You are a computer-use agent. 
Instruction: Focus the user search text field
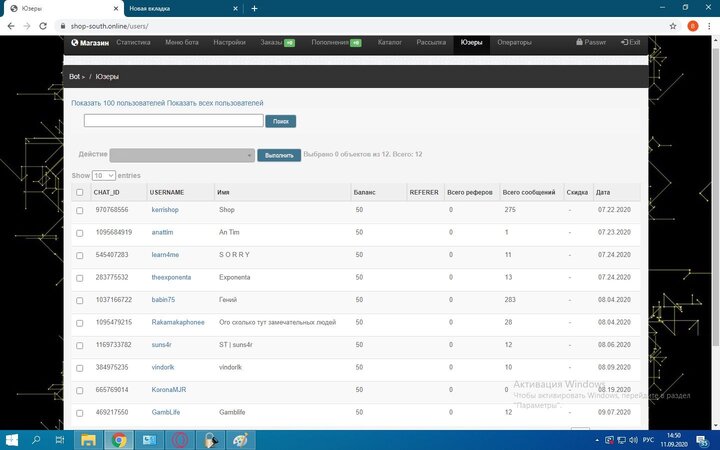(x=173, y=121)
